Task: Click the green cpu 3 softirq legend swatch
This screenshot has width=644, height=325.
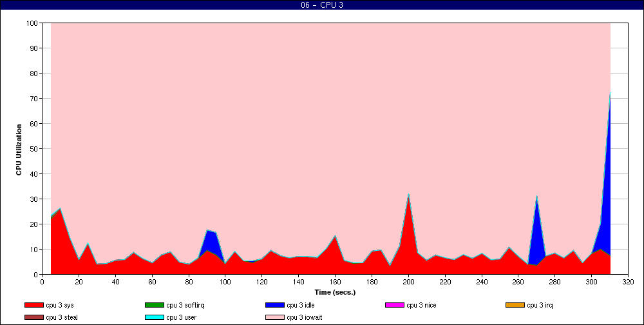Action: coord(154,305)
